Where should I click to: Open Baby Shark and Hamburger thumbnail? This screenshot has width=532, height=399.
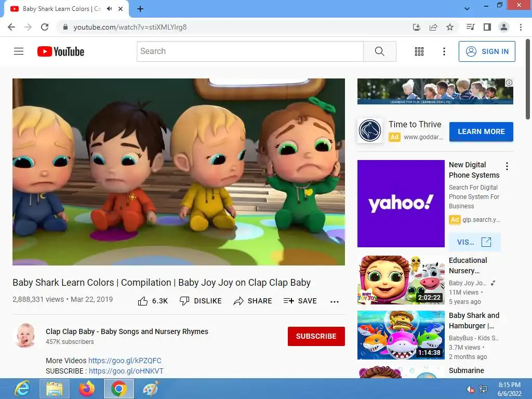point(401,335)
